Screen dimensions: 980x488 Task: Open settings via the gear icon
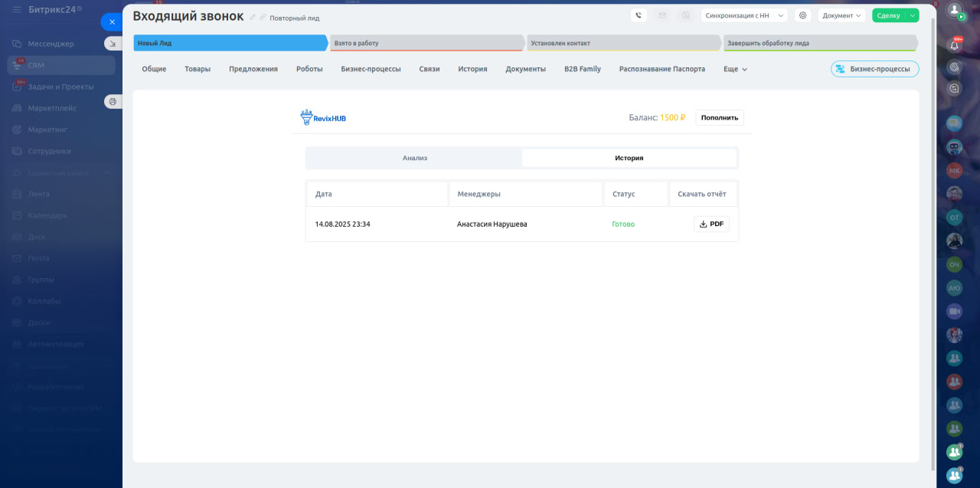pos(802,15)
